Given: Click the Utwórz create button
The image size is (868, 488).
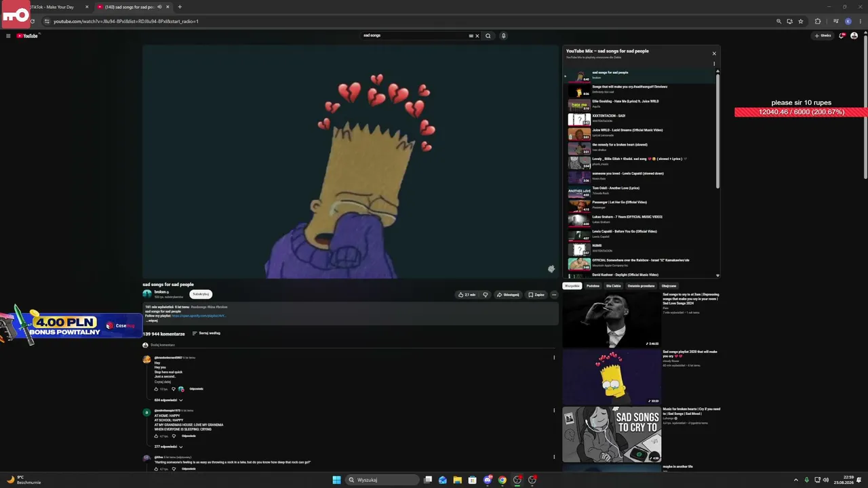Looking at the screenshot, I should click(x=823, y=36).
